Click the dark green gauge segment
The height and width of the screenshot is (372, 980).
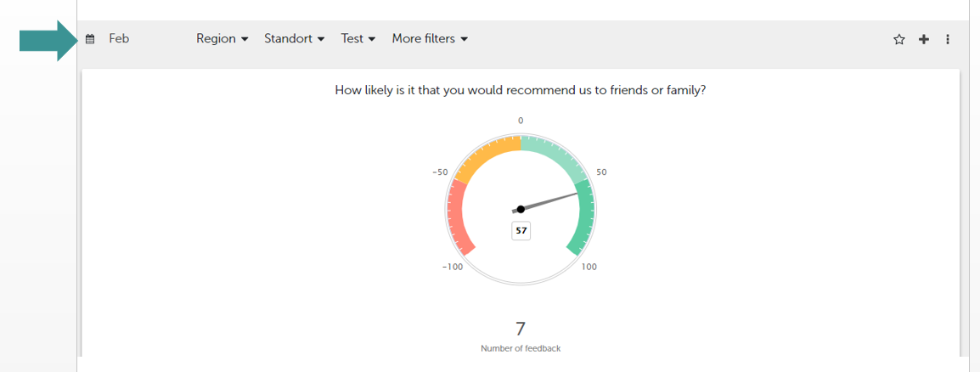(x=581, y=217)
